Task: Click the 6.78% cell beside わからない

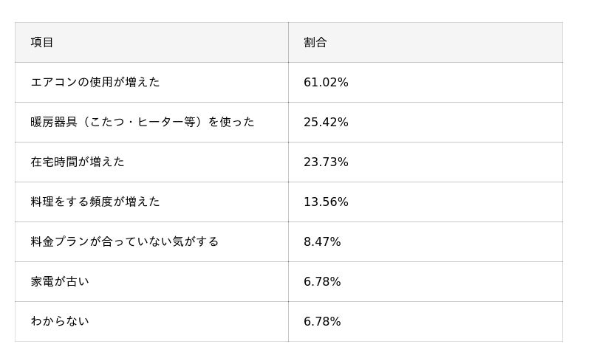Action: pos(322,322)
